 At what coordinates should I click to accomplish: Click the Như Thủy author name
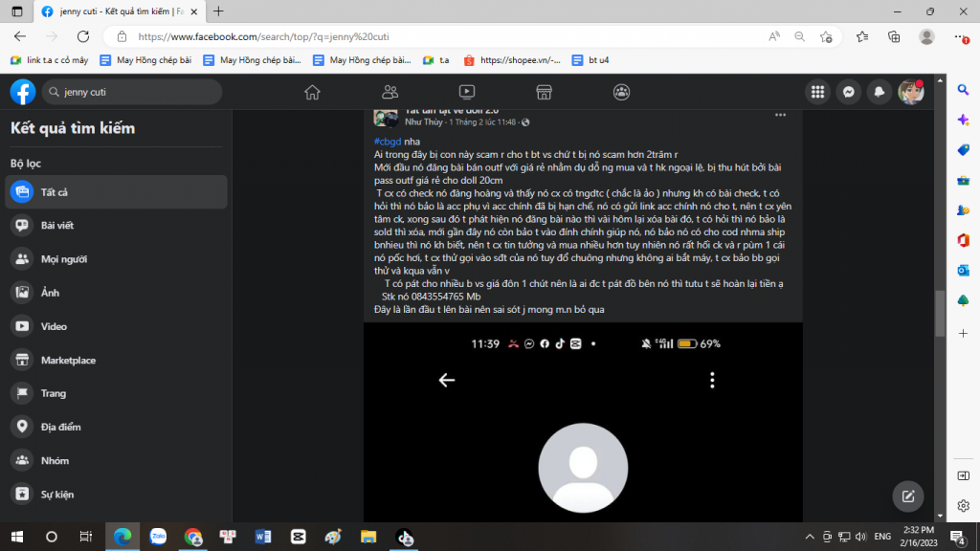(424, 122)
